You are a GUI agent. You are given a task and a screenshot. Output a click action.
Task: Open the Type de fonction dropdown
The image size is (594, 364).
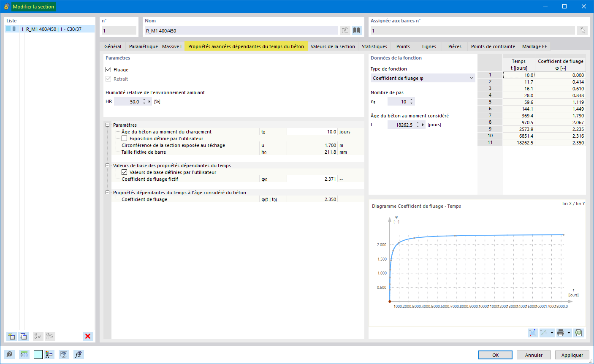[423, 78]
